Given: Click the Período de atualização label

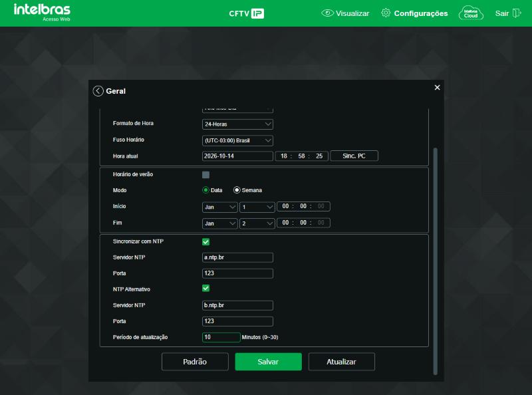Looking at the screenshot, I should tap(140, 337).
